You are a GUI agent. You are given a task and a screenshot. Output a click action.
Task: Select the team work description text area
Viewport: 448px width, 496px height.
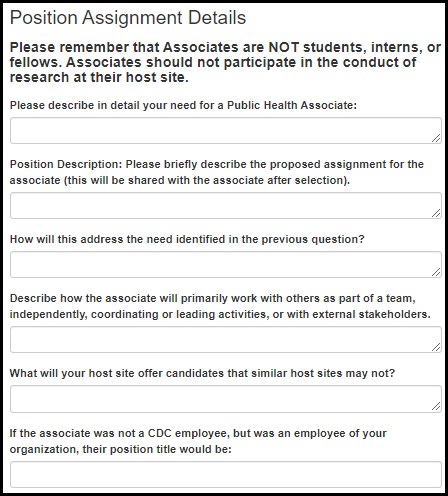point(226,340)
